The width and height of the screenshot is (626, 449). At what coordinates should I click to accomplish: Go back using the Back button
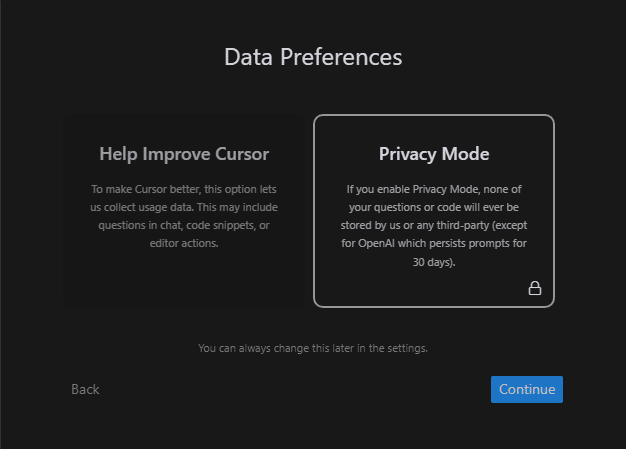coord(85,389)
